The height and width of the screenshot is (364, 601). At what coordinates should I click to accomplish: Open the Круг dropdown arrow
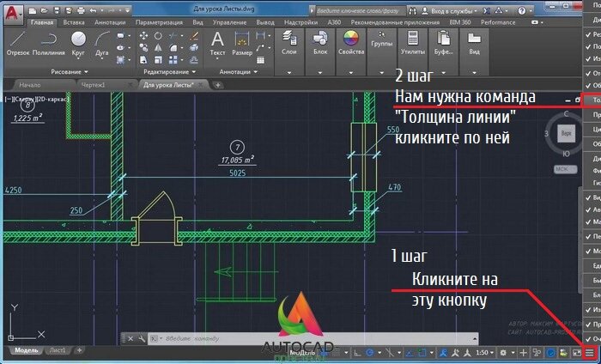(78, 58)
